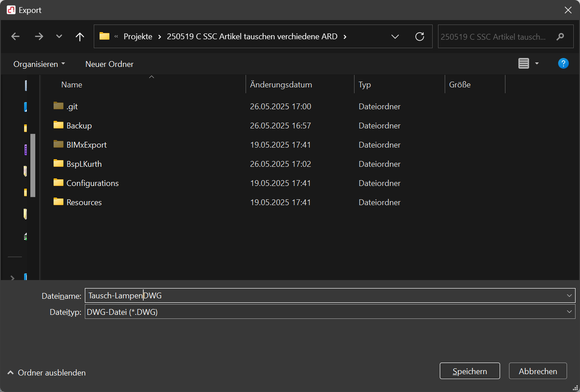Expand the navigation pane tree chevron

tap(13, 278)
